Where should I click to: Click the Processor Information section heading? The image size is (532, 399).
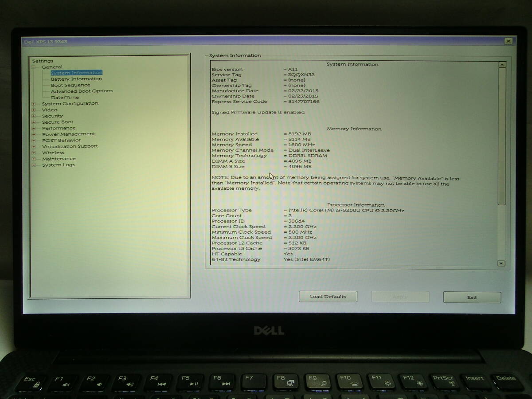coord(356,205)
